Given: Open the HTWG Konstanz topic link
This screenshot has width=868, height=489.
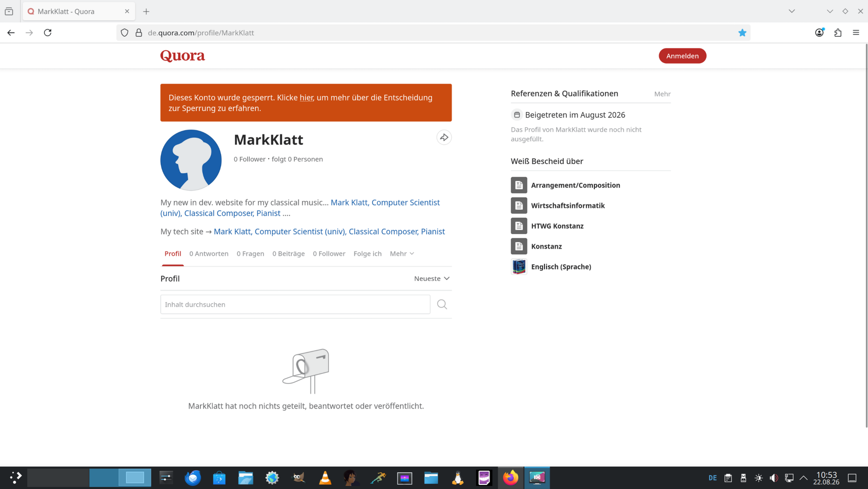Looking at the screenshot, I should pyautogui.click(x=557, y=226).
